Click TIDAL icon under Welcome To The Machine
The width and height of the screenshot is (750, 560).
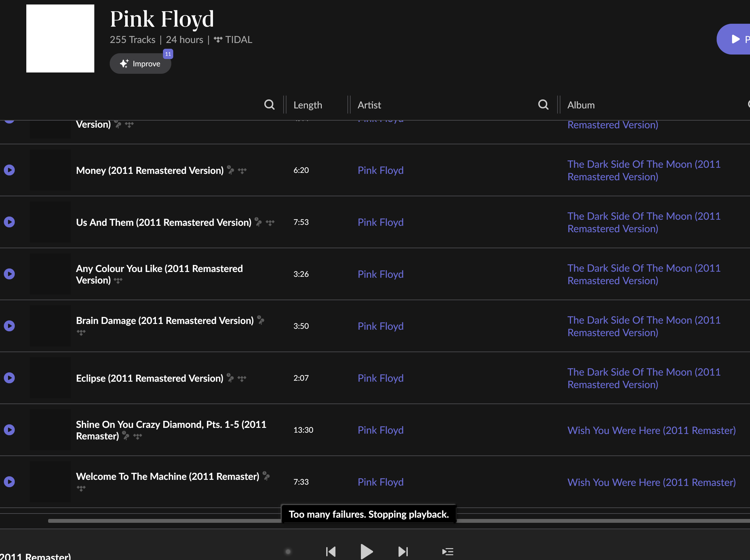81,488
